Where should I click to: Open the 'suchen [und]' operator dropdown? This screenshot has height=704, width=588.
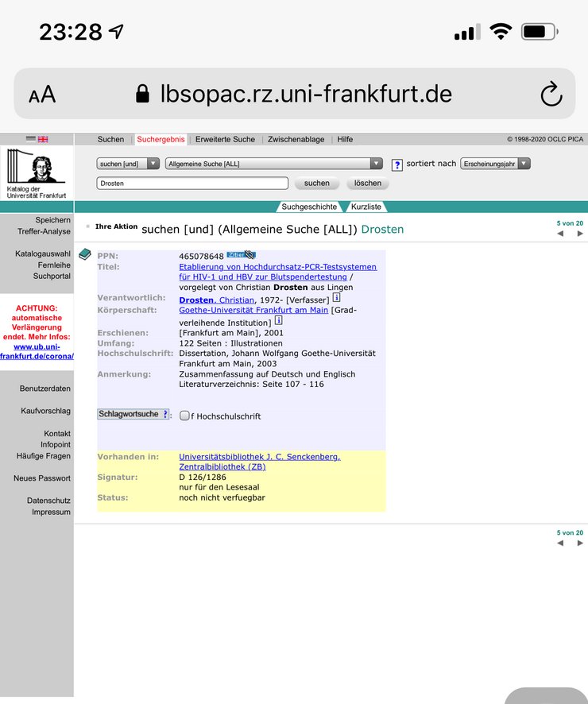(128, 164)
